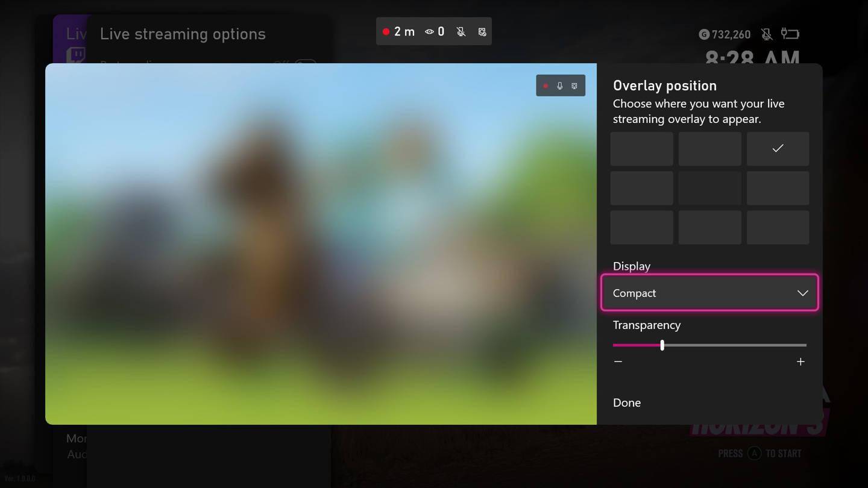Select the muted microphone icon in the status bar

point(461,31)
